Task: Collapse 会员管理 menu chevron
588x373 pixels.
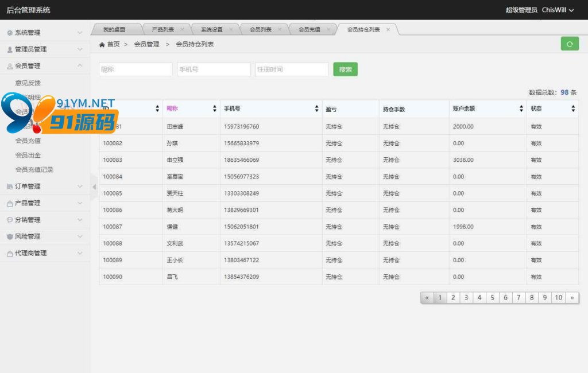Action: tap(80, 65)
